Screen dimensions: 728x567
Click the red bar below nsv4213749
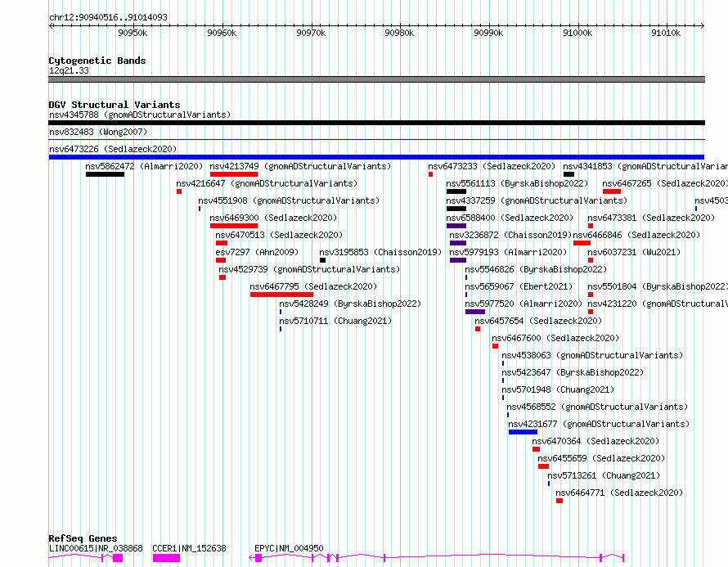(234, 174)
